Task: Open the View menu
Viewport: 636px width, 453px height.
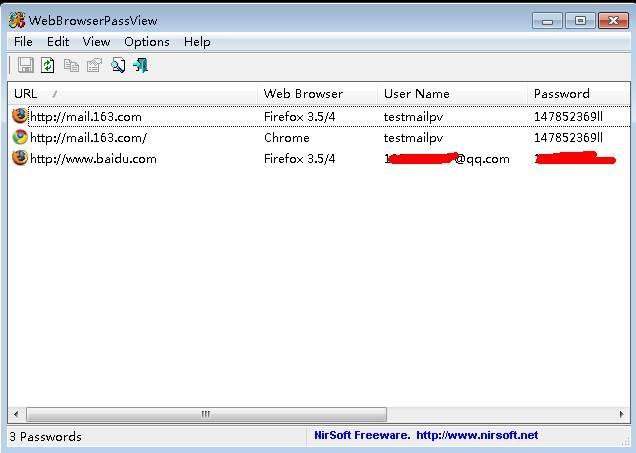Action: click(x=97, y=42)
